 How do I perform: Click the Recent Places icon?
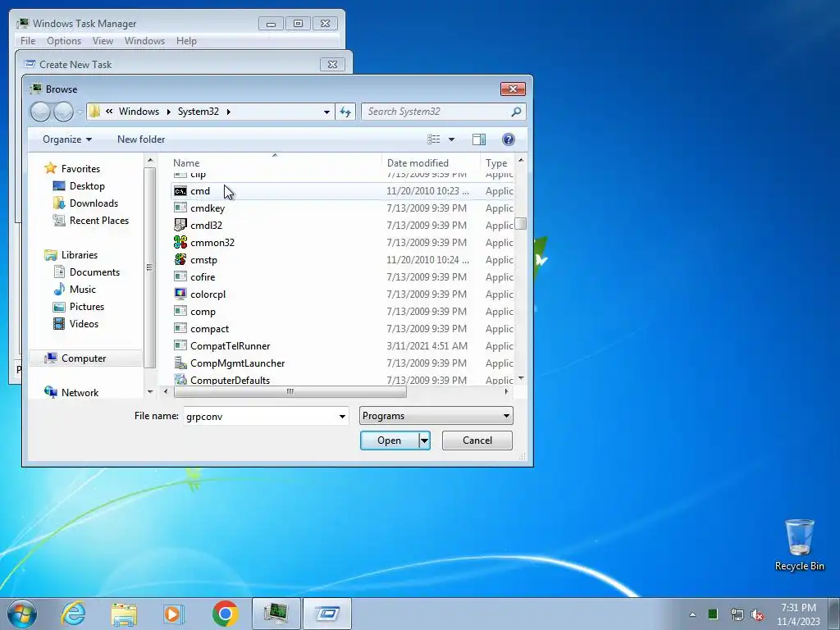tap(59, 220)
